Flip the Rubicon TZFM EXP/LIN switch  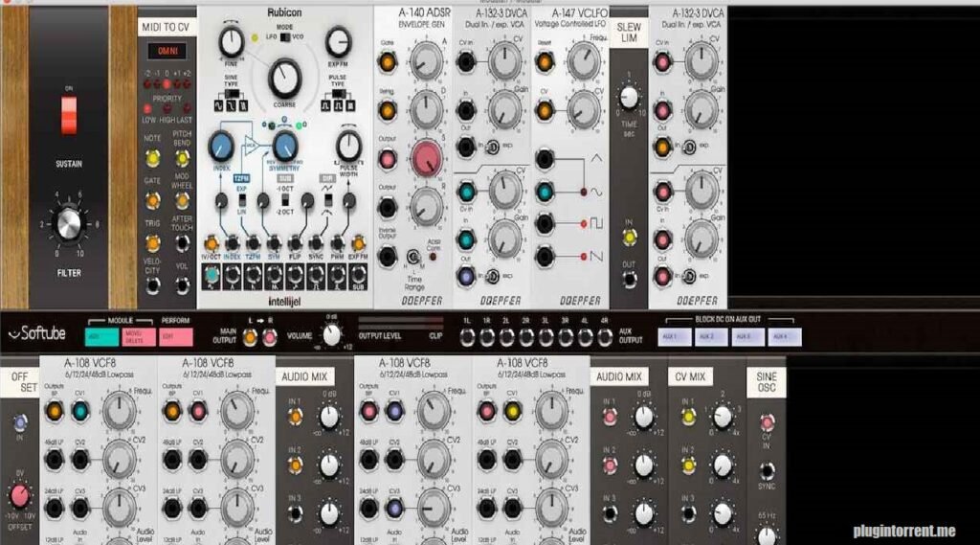[x=242, y=200]
